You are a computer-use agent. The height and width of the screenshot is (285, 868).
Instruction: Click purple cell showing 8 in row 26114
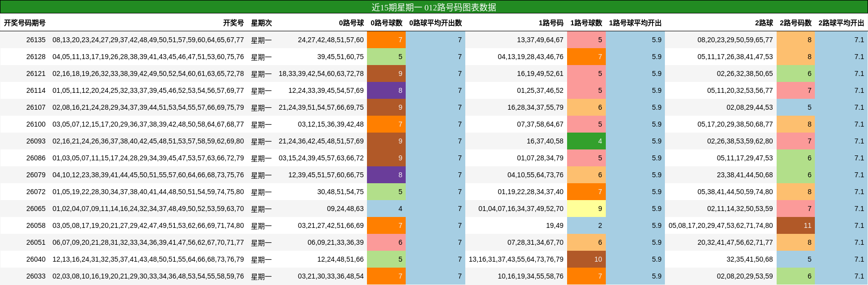[386, 90]
